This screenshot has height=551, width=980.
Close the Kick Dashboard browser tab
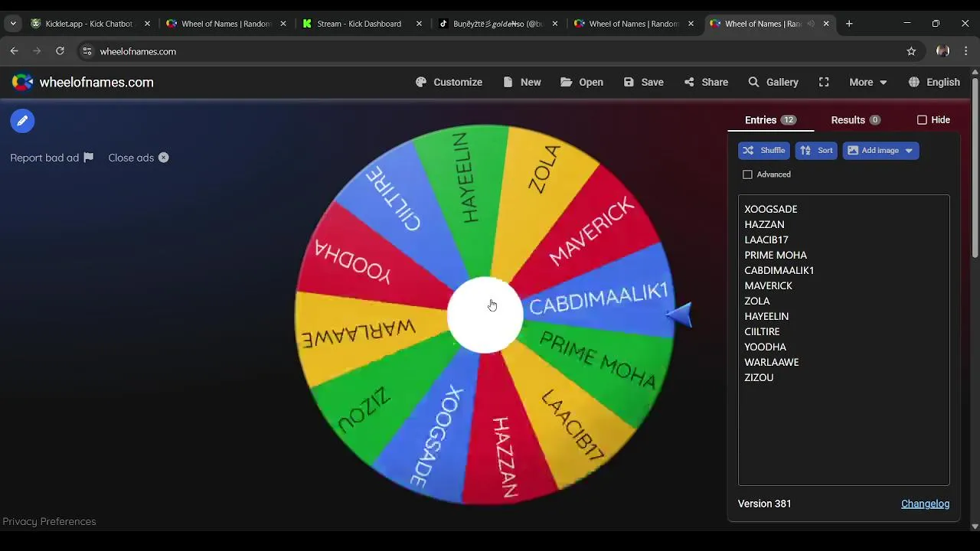(x=419, y=24)
